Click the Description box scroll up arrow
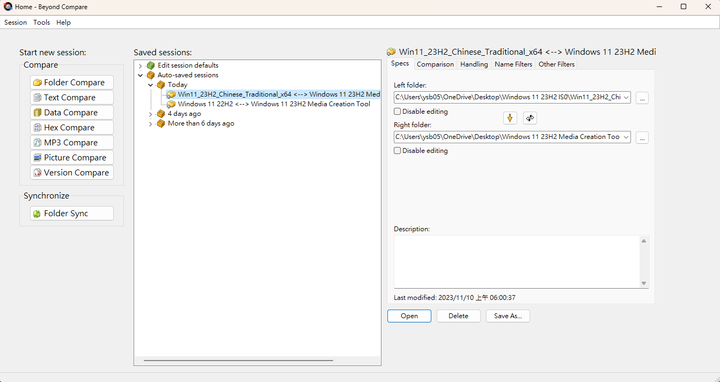This screenshot has height=382, width=720. tap(644, 241)
